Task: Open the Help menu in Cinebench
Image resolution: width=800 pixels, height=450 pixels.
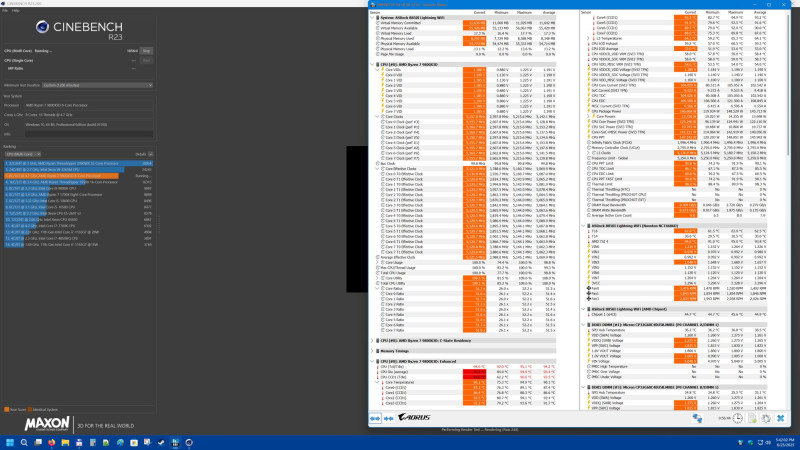Action: coord(16,10)
